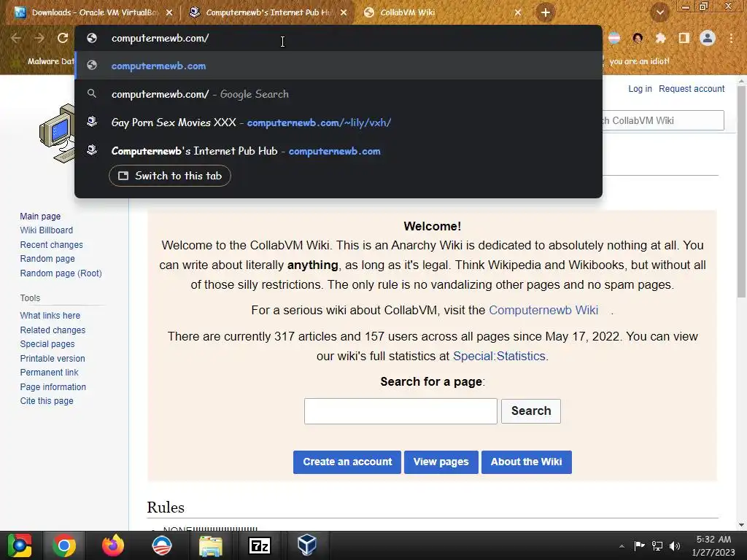The image size is (747, 560).
Task: Click the View pages button
Action: [x=441, y=462]
